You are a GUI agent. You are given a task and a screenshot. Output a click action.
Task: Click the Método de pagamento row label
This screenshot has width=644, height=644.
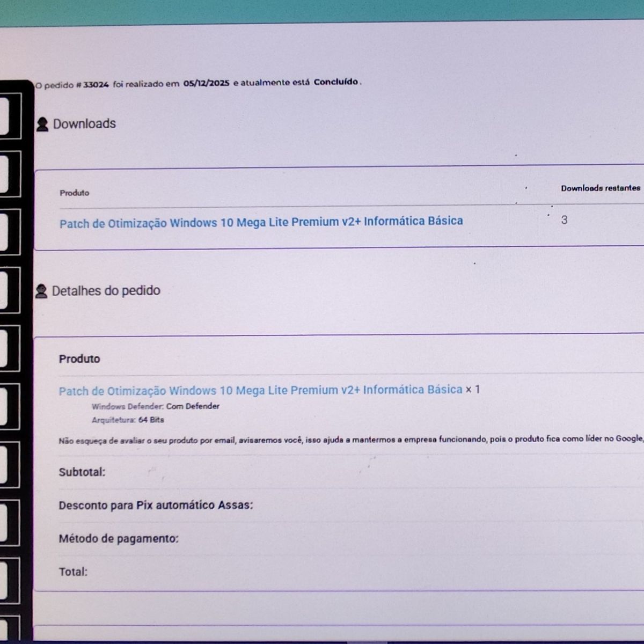coord(119,538)
